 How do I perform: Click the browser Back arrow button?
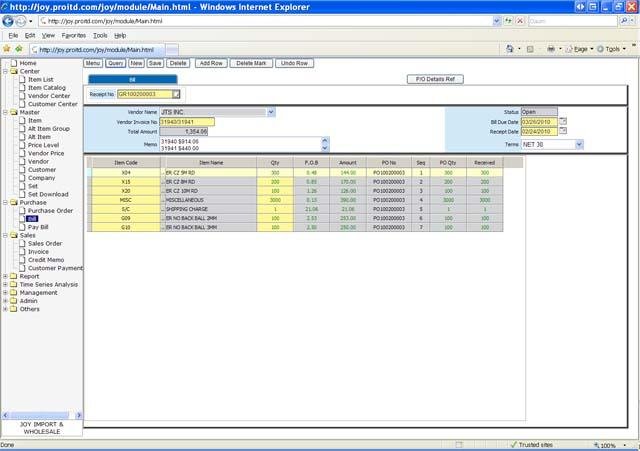8,21
